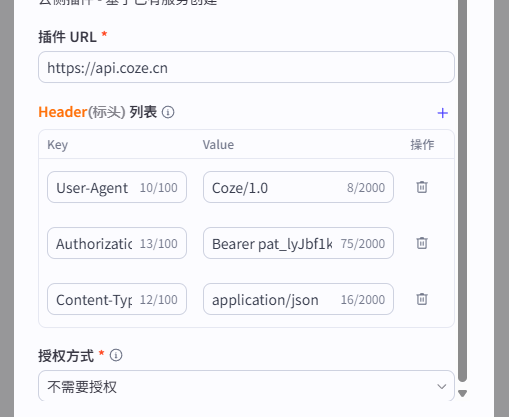
Task: Edit the User-Agent key field
Action: pos(117,187)
